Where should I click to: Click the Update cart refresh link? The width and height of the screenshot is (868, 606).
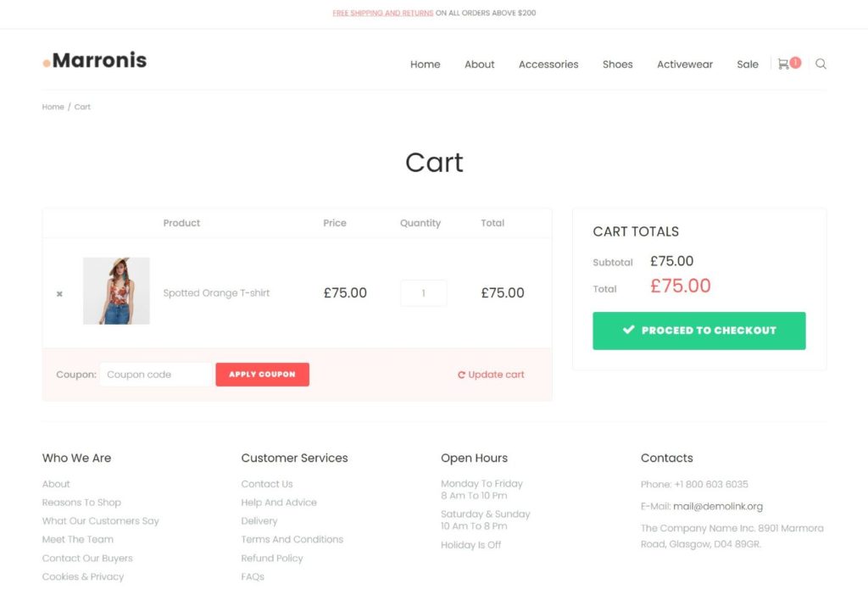[491, 375]
